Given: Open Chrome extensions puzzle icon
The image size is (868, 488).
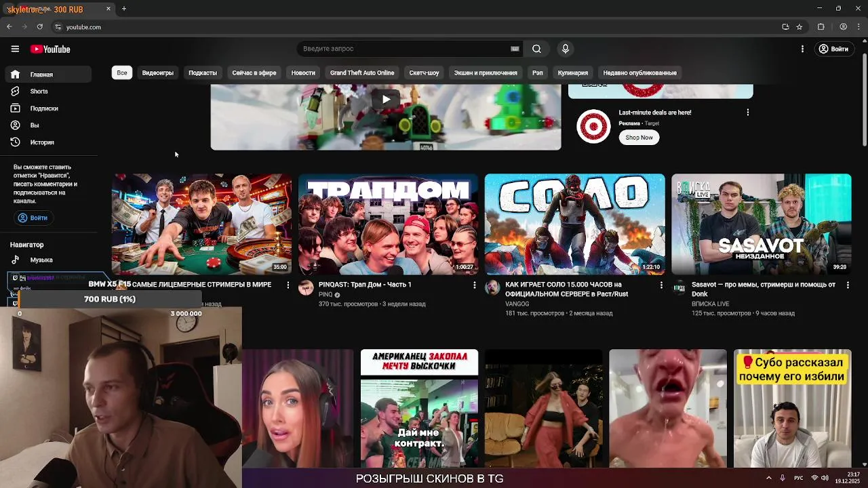Looking at the screenshot, I should pyautogui.click(x=821, y=27).
